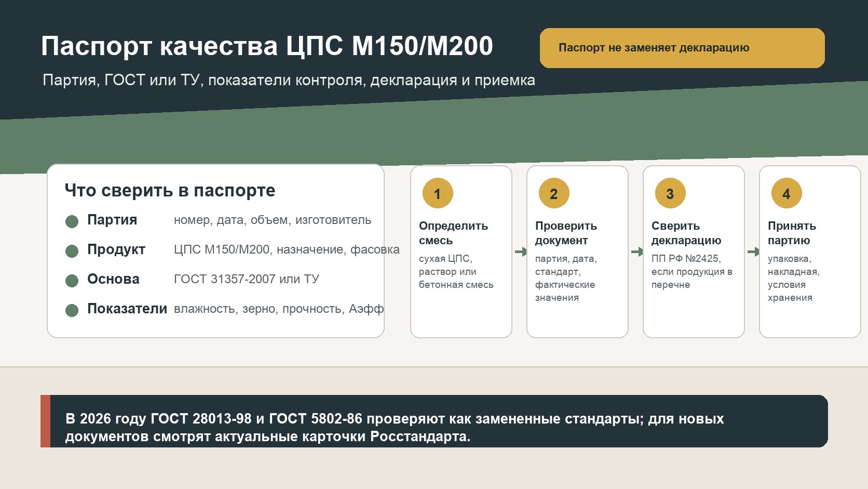Screen dimensions: 868x489
Task: Select the label Партия
Action: pyautogui.click(x=112, y=220)
